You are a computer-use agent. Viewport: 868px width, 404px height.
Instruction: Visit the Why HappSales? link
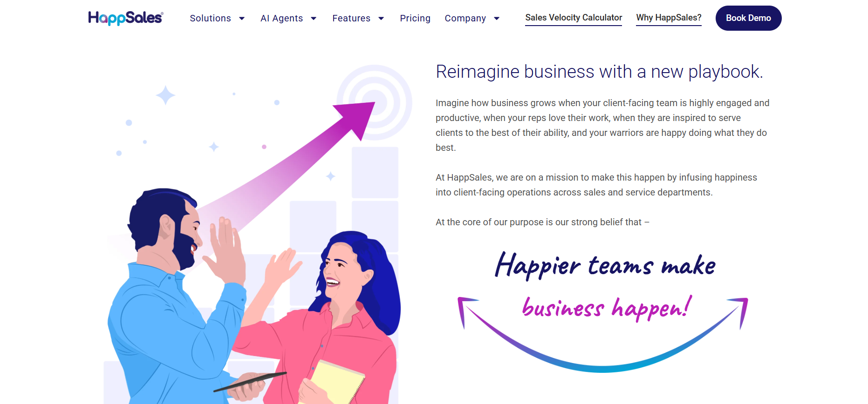tap(669, 18)
